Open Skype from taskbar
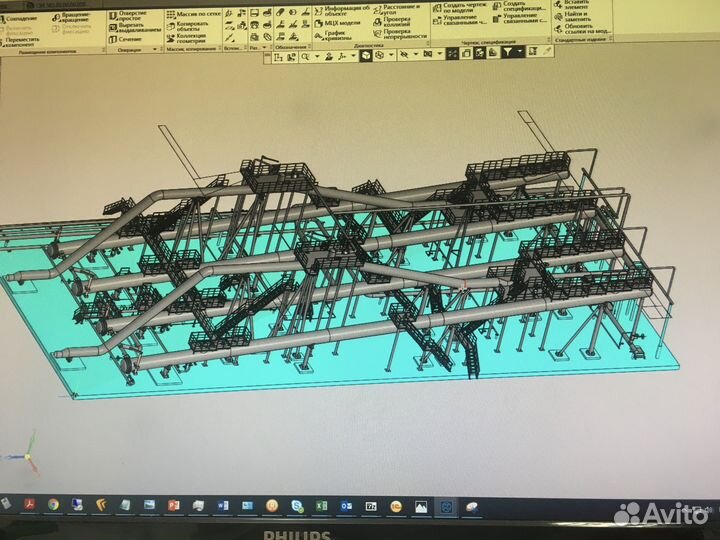Image resolution: width=720 pixels, height=540 pixels. pyautogui.click(x=297, y=506)
